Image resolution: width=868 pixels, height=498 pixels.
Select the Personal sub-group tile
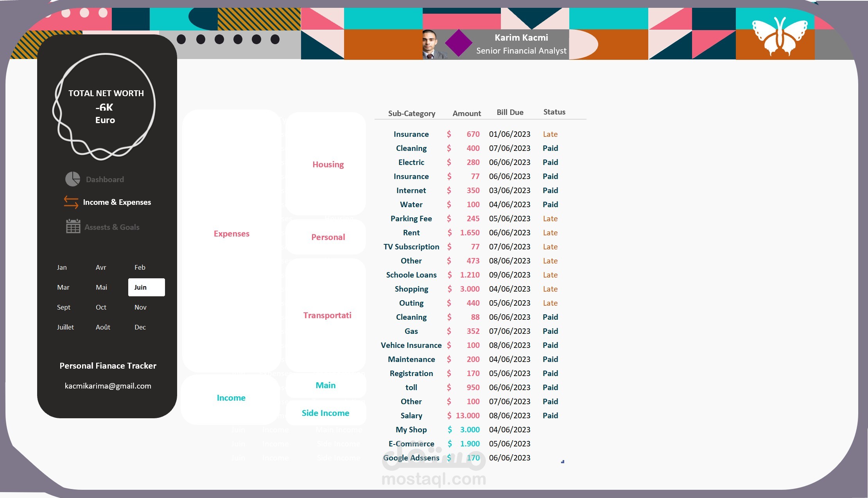328,237
